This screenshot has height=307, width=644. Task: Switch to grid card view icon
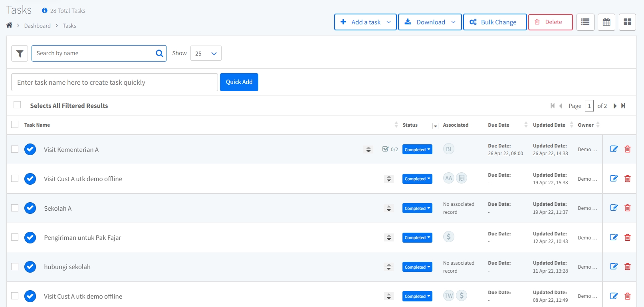[627, 22]
